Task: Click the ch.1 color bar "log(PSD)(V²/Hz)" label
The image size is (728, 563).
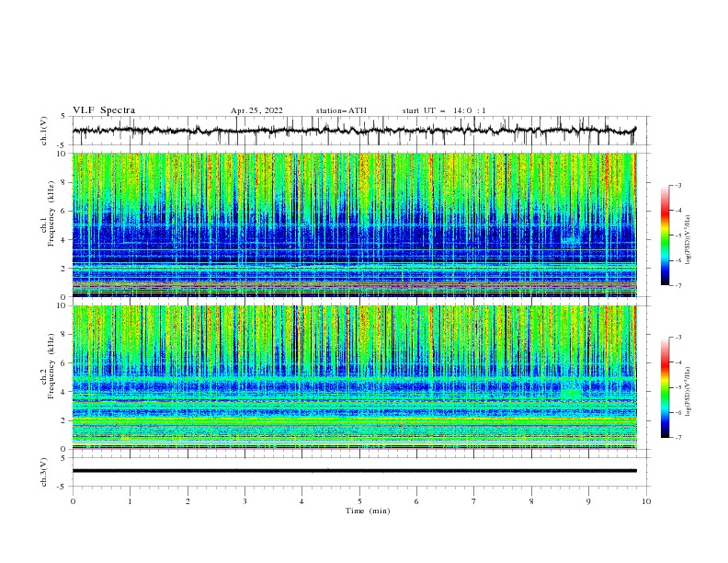Action: point(688,240)
